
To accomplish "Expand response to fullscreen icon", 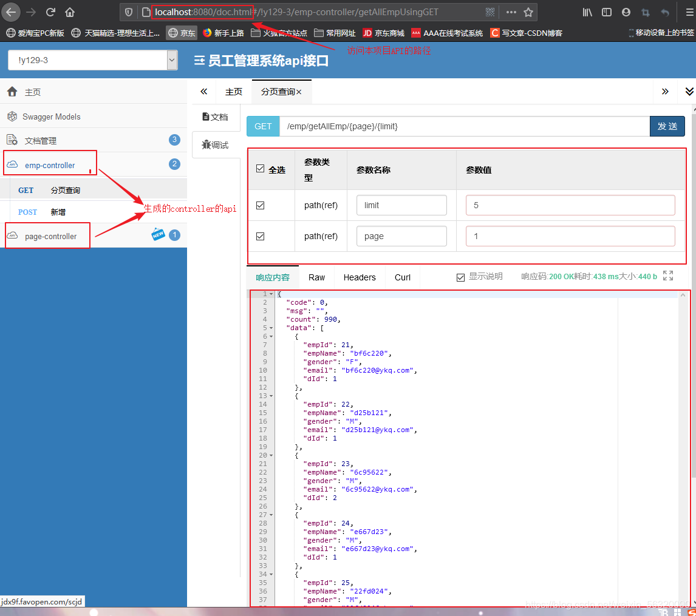I will click(667, 276).
